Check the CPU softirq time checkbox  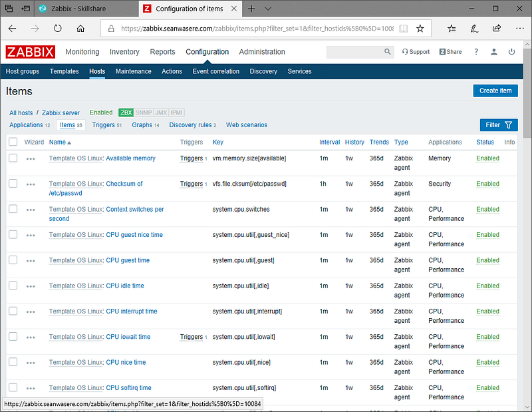13,387
